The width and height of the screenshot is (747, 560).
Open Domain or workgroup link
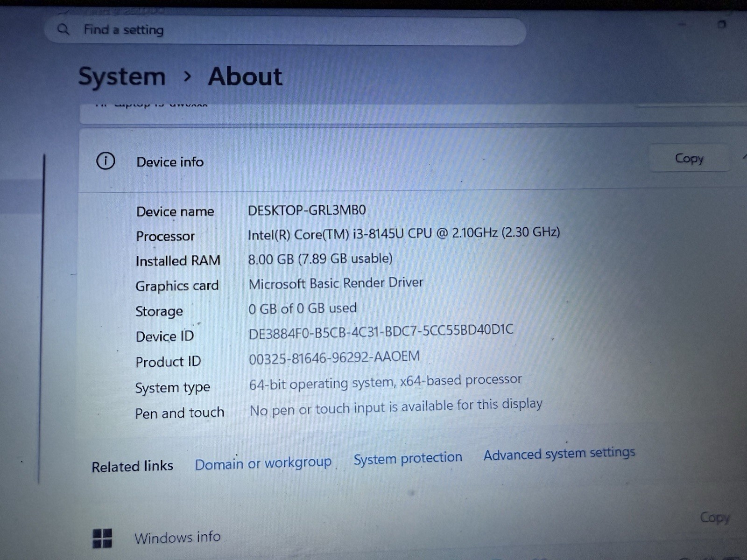click(263, 463)
